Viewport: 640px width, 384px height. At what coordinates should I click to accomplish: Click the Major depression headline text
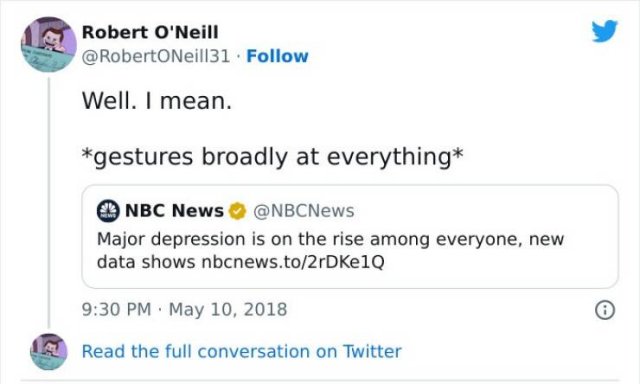[330, 250]
